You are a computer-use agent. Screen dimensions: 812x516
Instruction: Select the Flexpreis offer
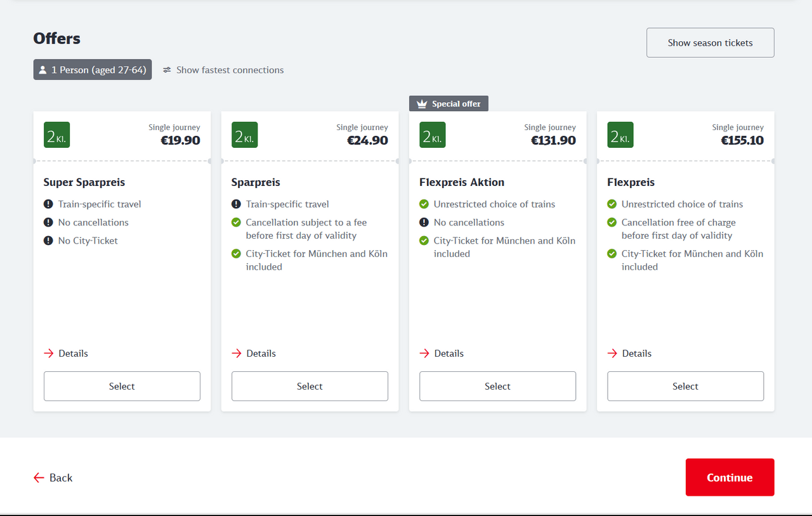point(685,386)
